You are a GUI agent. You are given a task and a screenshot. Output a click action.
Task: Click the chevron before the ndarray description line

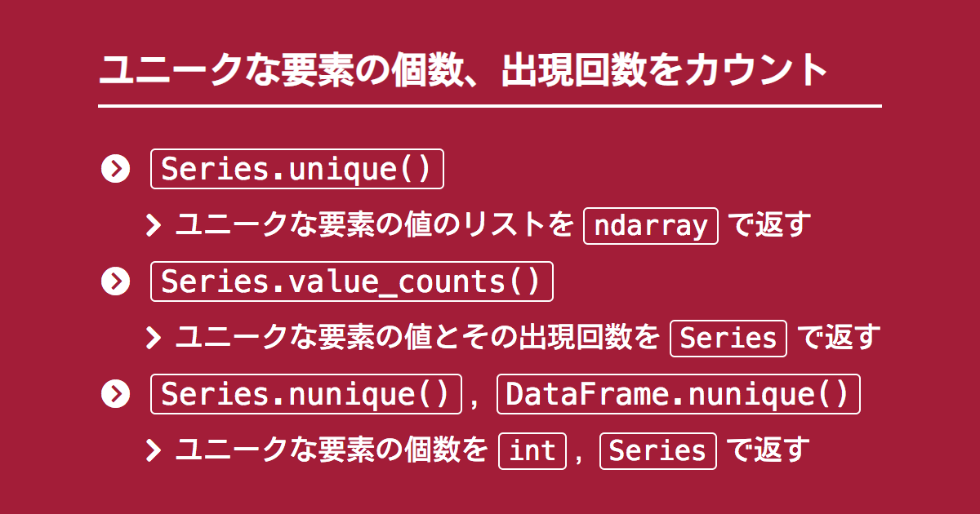point(154,226)
